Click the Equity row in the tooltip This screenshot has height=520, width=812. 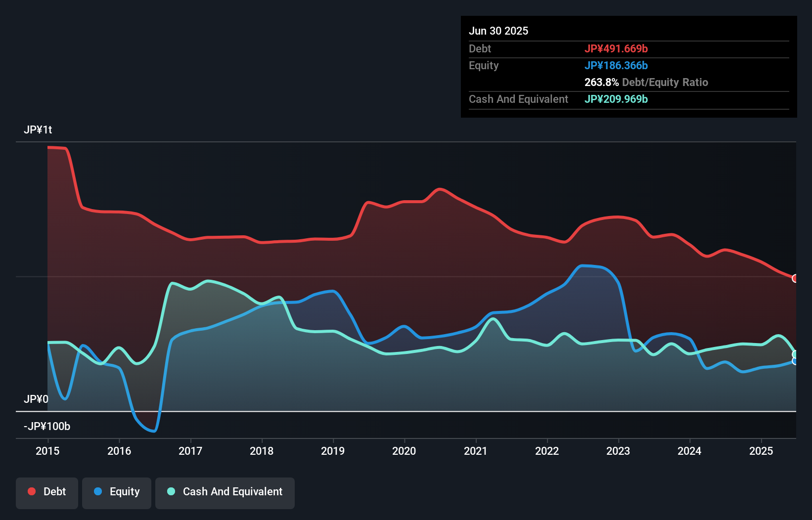click(x=484, y=65)
